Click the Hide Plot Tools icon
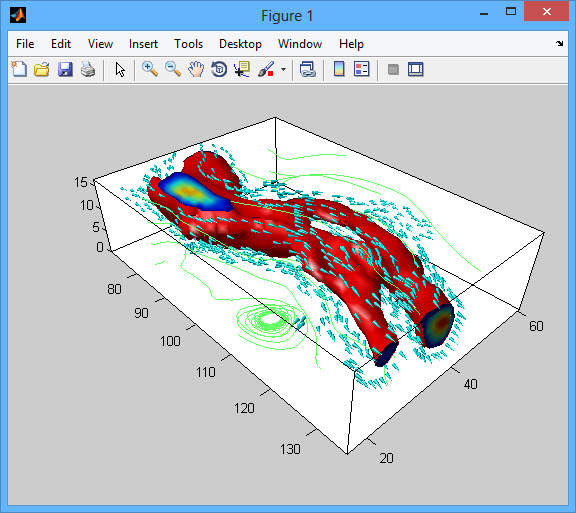This screenshot has height=513, width=576. click(x=393, y=69)
